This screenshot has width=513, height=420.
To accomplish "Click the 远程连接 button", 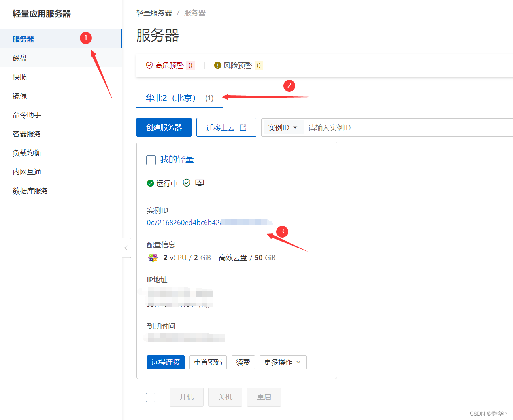I will click(166, 362).
